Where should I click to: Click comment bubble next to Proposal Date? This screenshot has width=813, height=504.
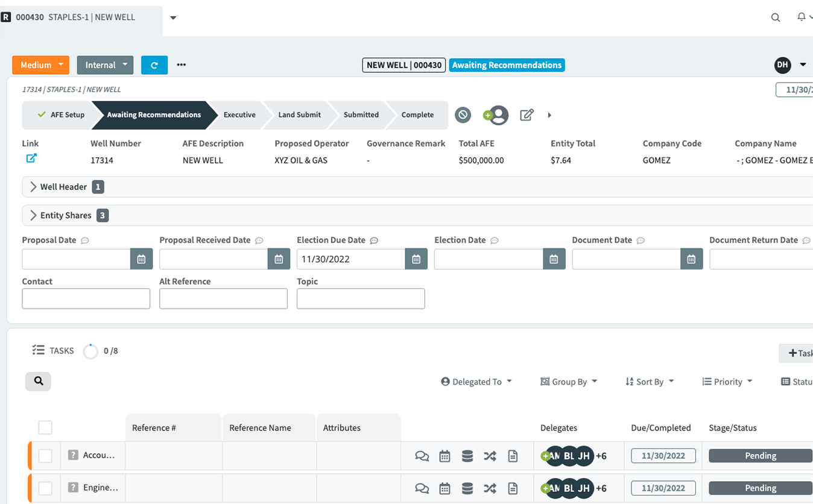pyautogui.click(x=85, y=241)
